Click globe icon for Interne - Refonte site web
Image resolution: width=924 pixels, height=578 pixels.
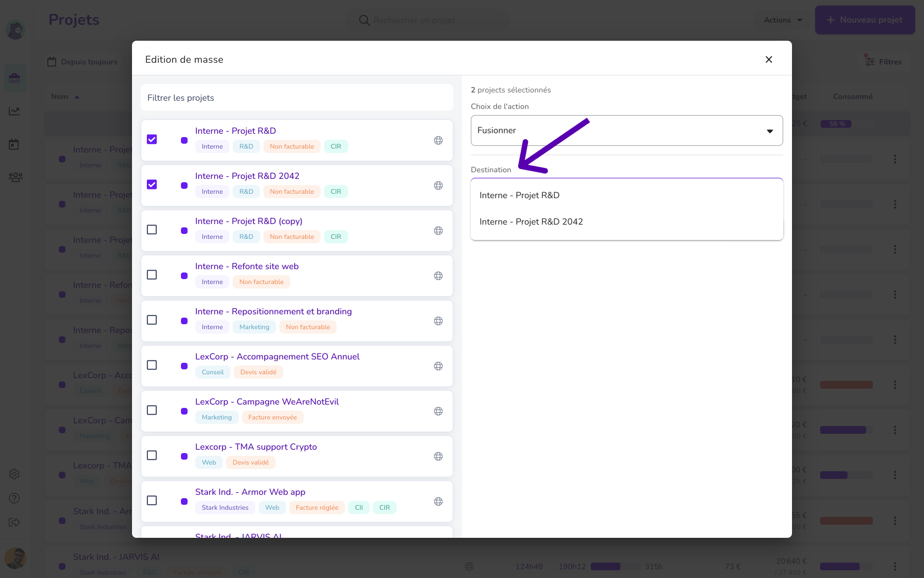pyautogui.click(x=438, y=276)
